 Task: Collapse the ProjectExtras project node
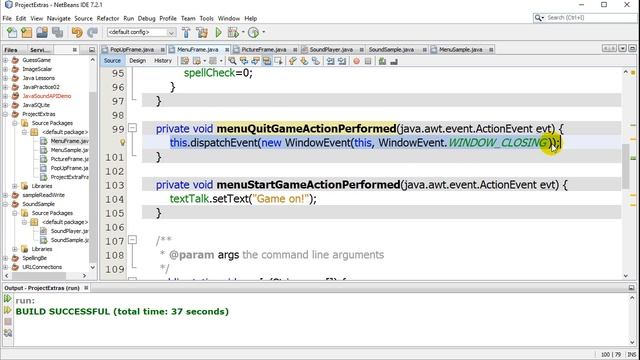tap(6, 114)
